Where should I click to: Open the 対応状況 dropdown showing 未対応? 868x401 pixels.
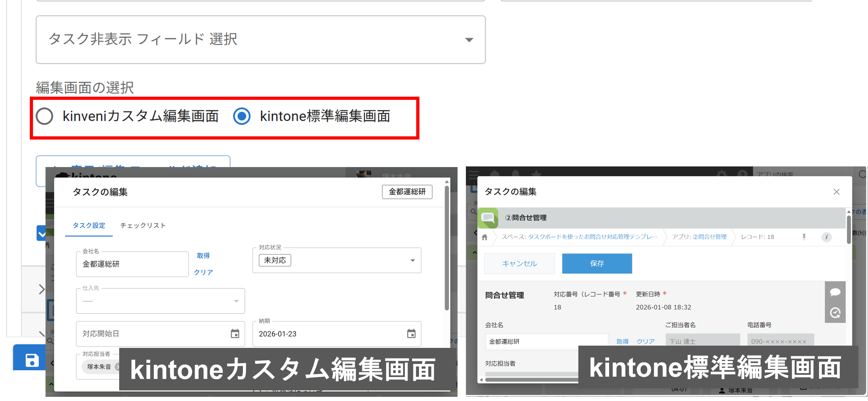pos(412,260)
